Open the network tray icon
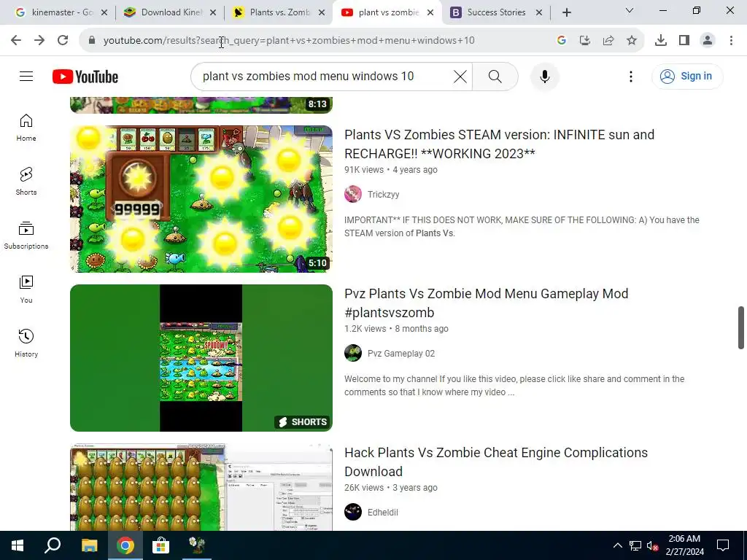Screen dimensions: 747x560 click(x=635, y=545)
